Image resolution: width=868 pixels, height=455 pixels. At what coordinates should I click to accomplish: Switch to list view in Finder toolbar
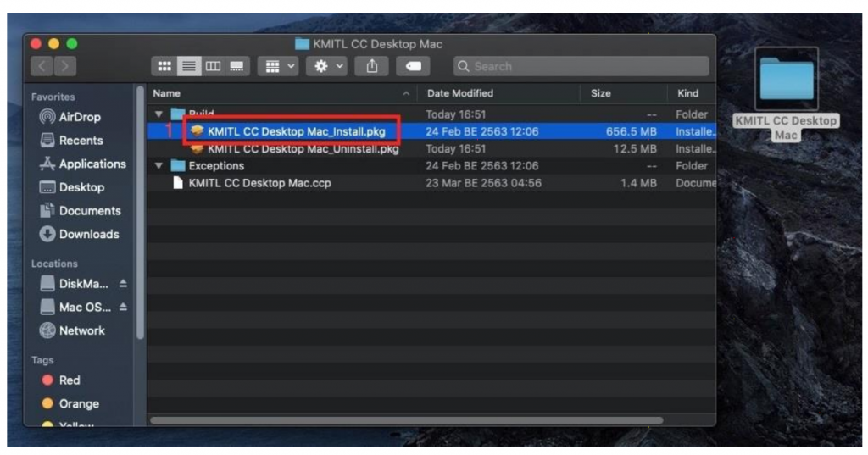[x=190, y=66]
